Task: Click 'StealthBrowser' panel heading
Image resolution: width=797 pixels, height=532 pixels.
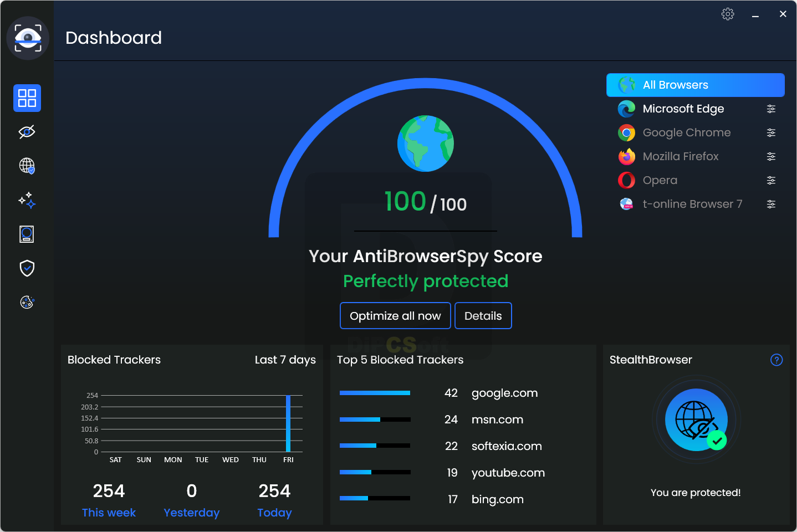Action: tap(651, 360)
